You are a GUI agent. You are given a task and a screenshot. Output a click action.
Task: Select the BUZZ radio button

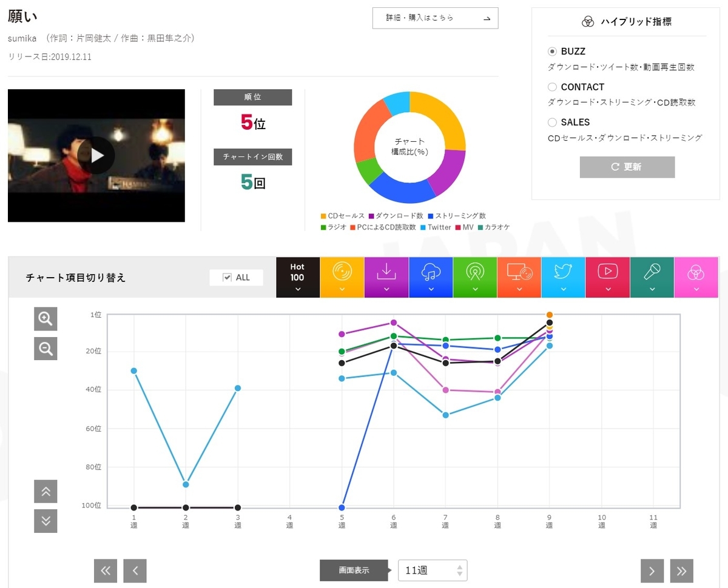552,52
